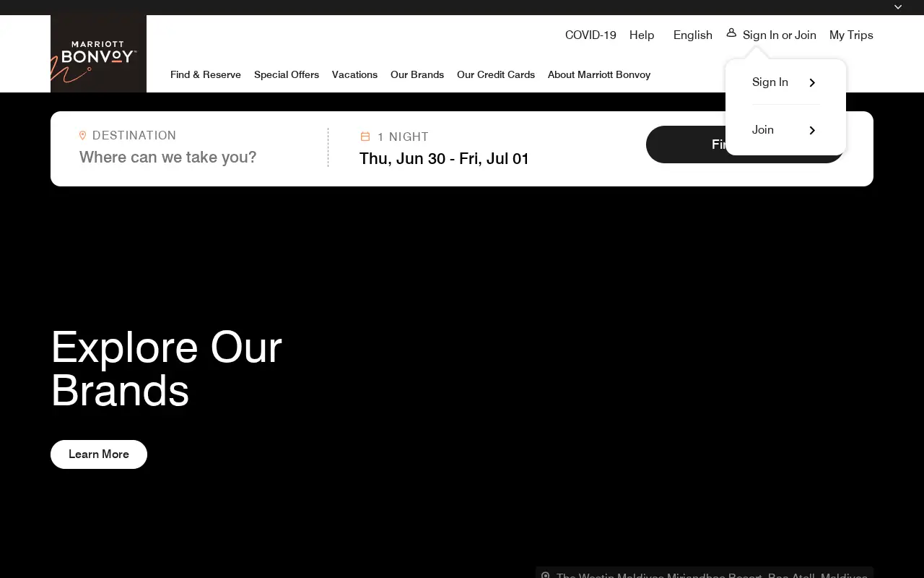Open the Special Offers menu
The image size is (924, 578).
click(287, 74)
